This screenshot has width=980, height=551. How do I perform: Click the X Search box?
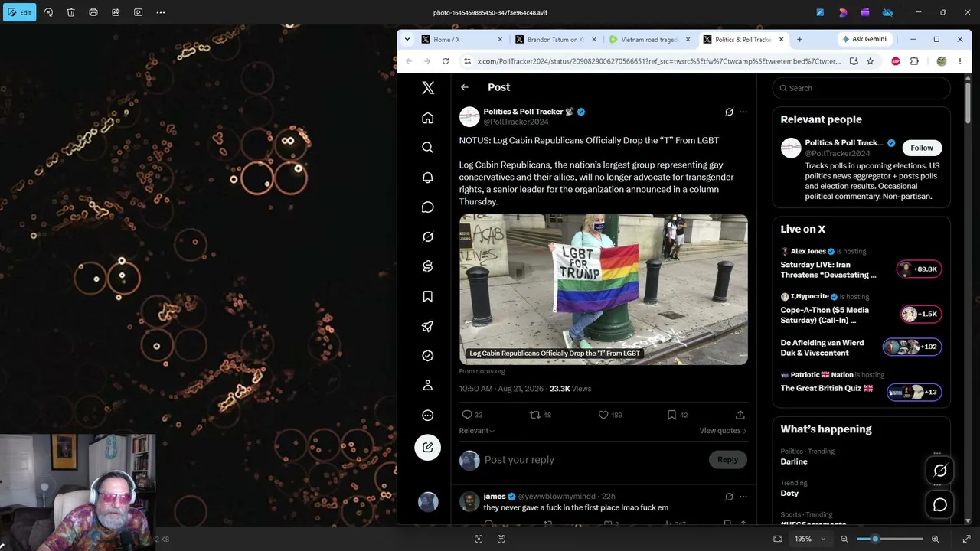pos(861,88)
